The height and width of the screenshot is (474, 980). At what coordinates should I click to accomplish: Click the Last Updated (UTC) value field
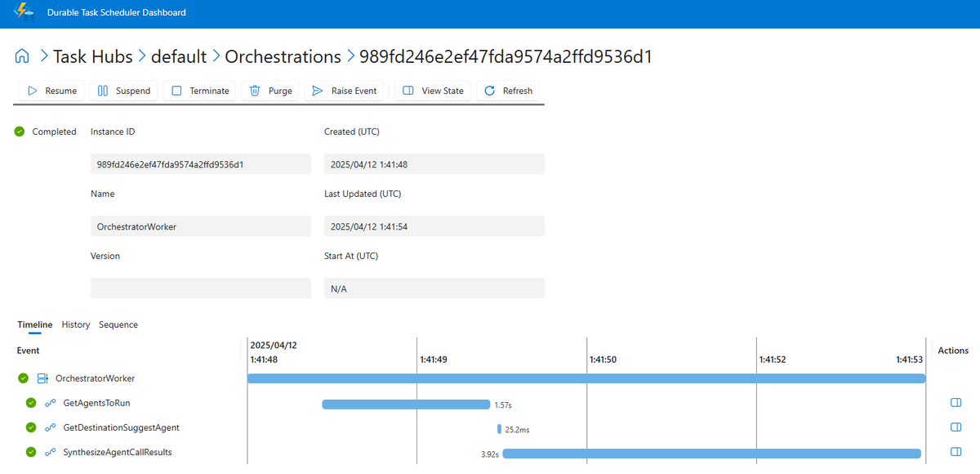point(434,226)
